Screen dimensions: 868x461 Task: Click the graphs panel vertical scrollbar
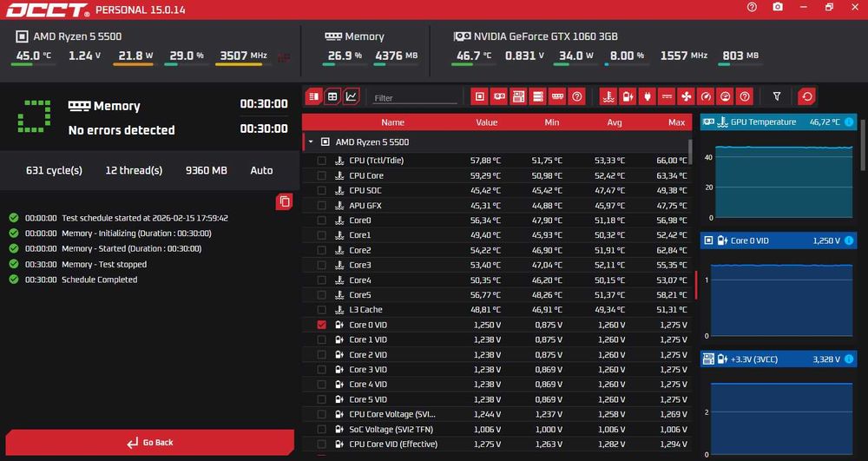[865, 145]
